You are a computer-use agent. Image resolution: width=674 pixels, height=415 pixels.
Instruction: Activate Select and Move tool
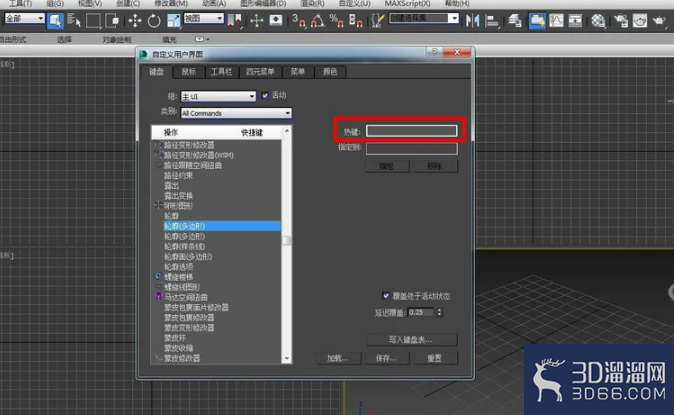135,20
